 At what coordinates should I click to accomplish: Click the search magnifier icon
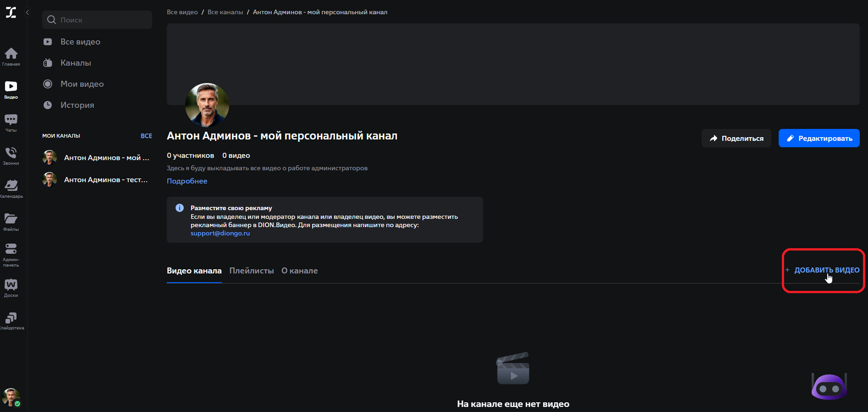pyautogui.click(x=52, y=20)
